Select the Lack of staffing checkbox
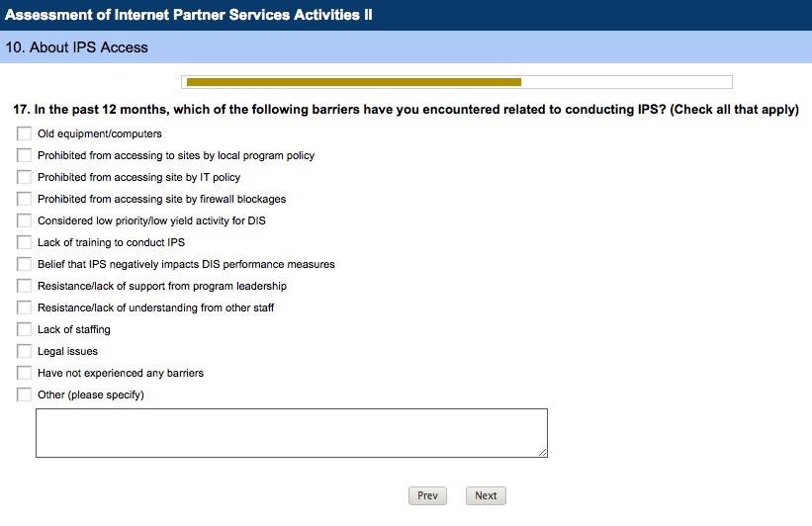The image size is (812, 526). 24,329
